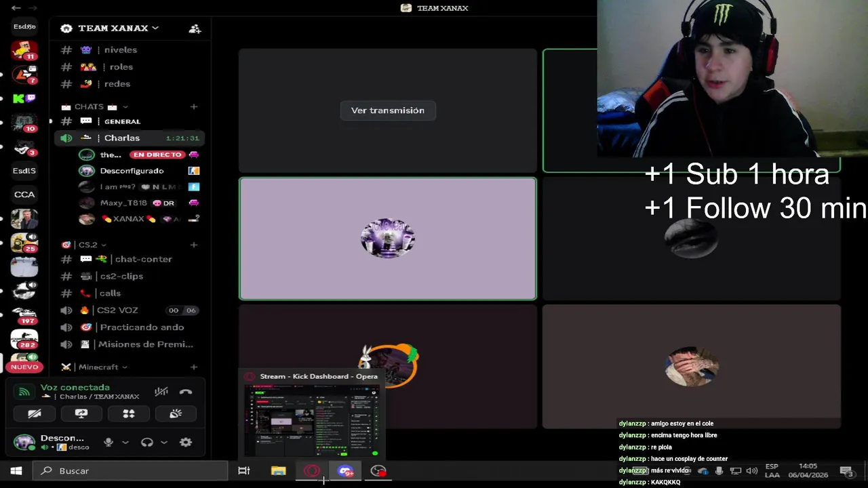868x488 pixels.
Task: Join the Misiones de Premi... voice channel
Action: click(129, 344)
